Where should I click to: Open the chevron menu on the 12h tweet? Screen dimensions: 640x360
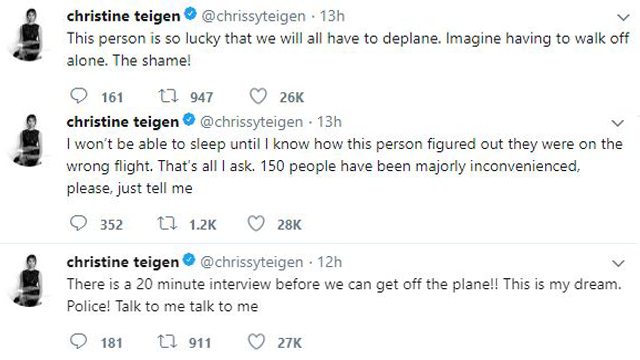point(618,263)
